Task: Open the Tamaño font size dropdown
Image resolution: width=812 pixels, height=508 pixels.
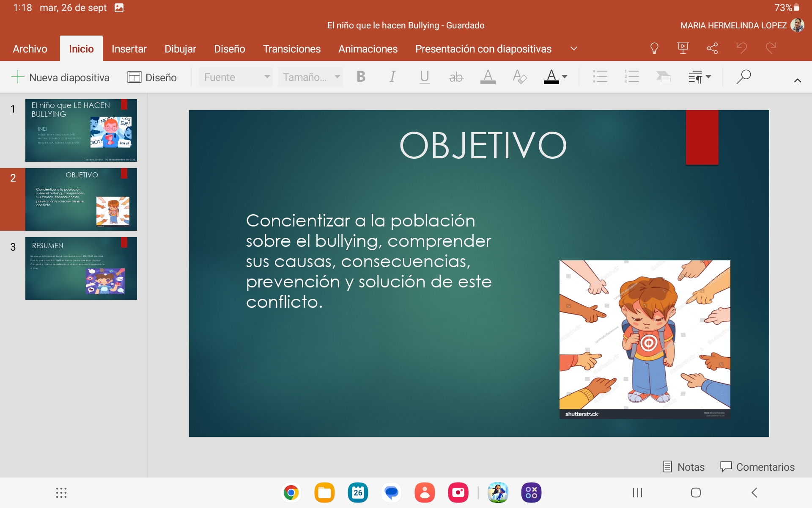Action: click(x=310, y=77)
